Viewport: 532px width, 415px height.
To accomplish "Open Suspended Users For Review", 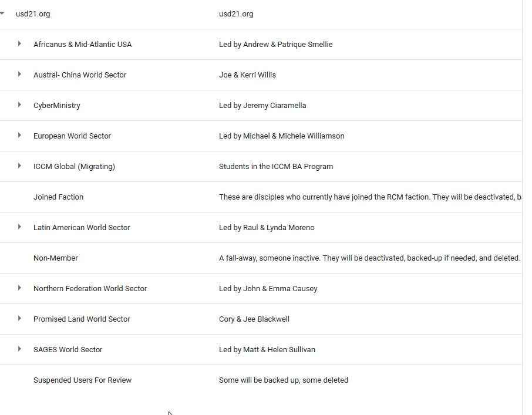I will click(82, 380).
